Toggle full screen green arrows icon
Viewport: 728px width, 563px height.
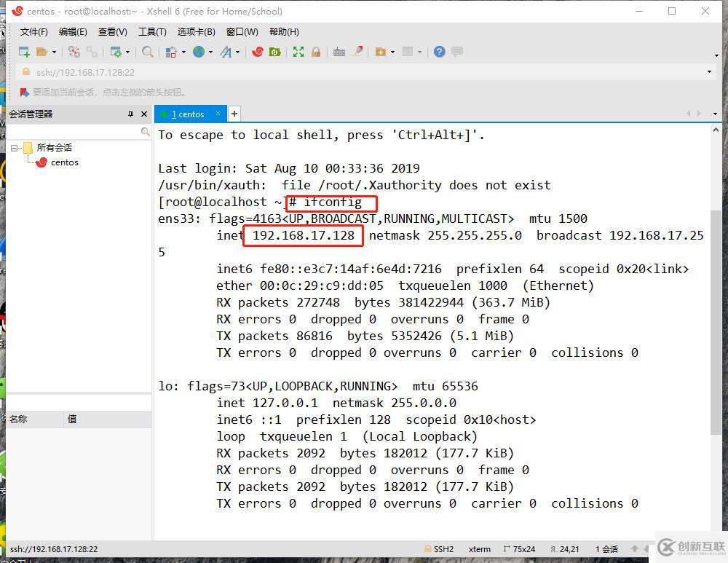pos(298,52)
